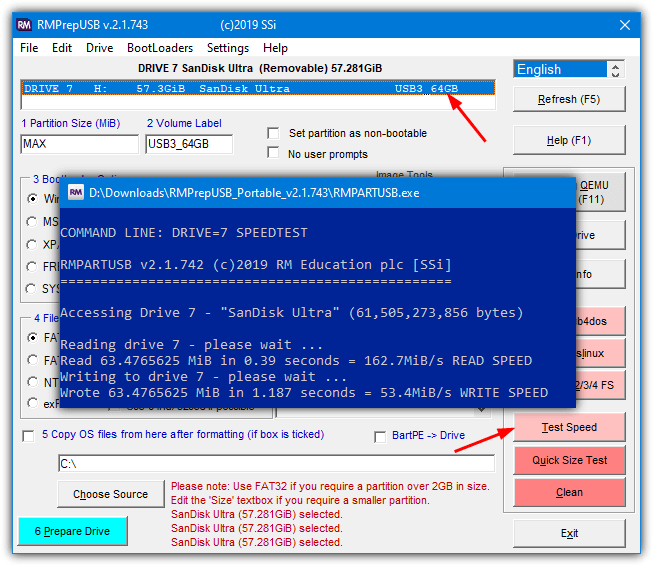Click the 2 Volume Label label

(184, 123)
